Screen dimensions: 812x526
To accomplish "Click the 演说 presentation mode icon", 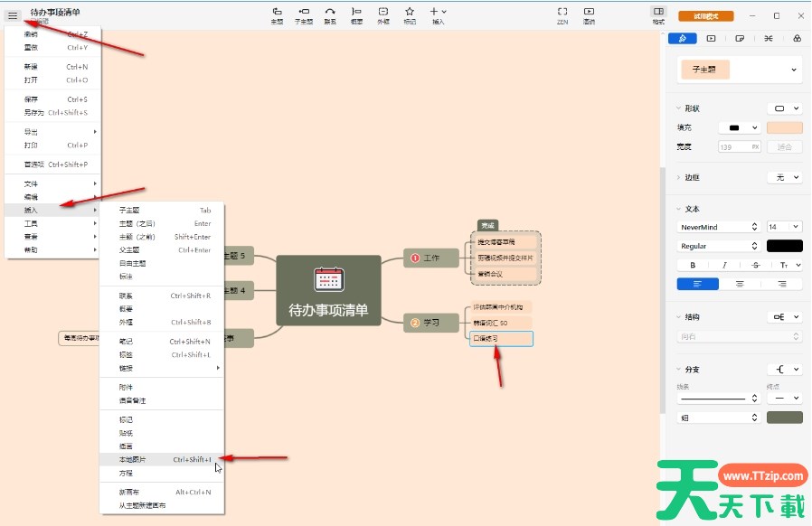I will (x=589, y=14).
